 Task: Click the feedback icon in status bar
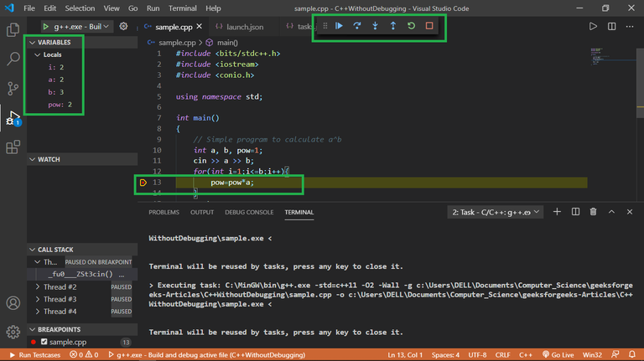tap(615, 354)
